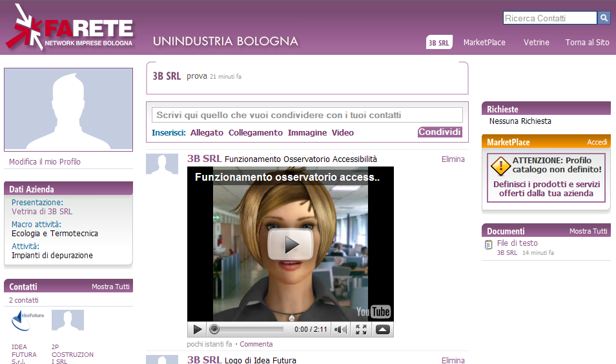Open IDEA FUTURA S.r.l. contact name
The image size is (616, 364).
24,354
